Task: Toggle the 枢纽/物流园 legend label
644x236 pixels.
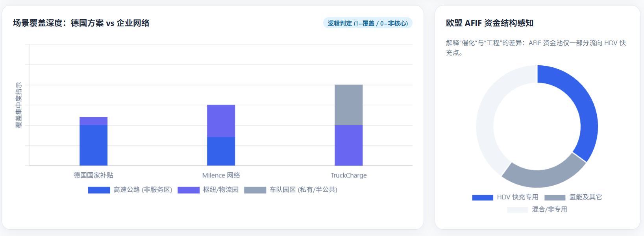Action: (x=220, y=190)
